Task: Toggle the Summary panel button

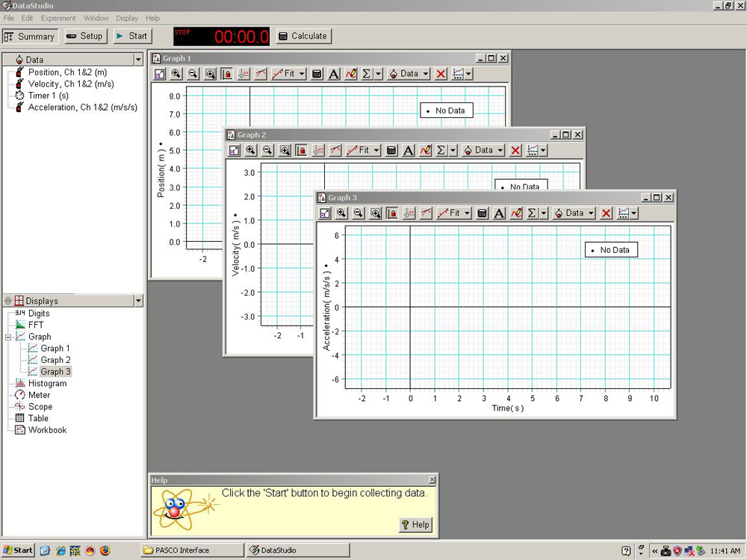Action: 30,36
